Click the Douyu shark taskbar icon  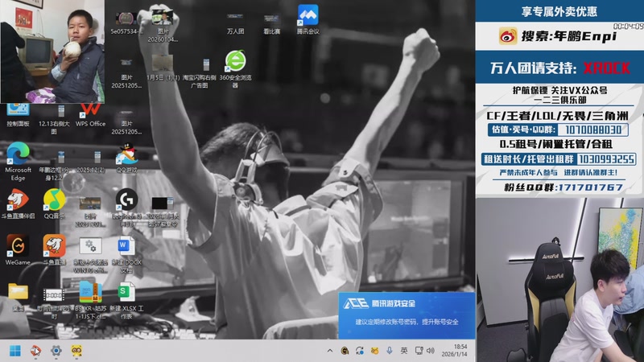point(35,351)
